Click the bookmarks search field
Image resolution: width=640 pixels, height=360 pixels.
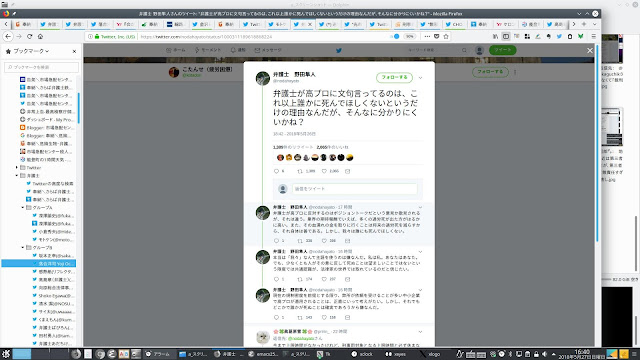[x=41, y=67]
